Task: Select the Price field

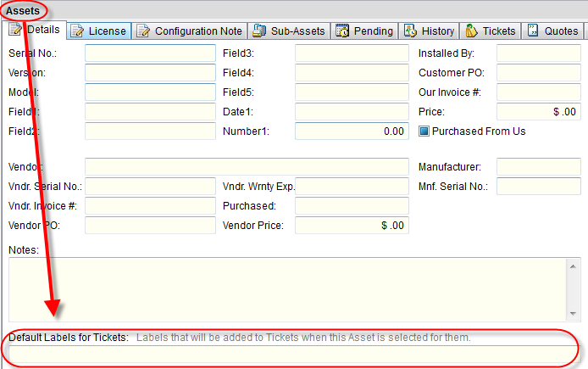Action: (538, 112)
